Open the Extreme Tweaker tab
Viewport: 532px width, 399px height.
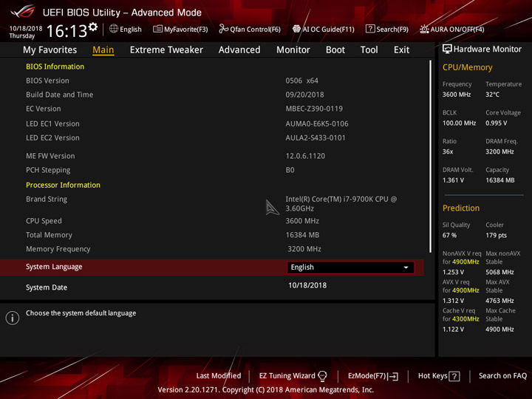(x=166, y=50)
